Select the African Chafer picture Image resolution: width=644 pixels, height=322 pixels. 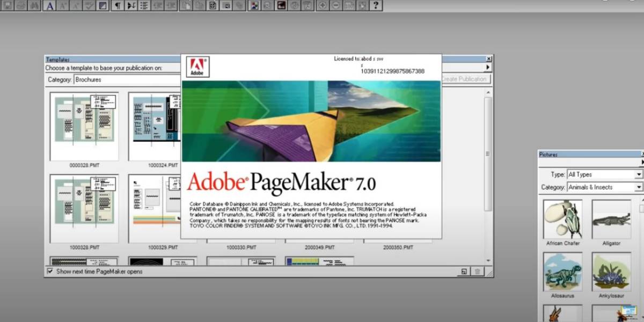click(562, 219)
